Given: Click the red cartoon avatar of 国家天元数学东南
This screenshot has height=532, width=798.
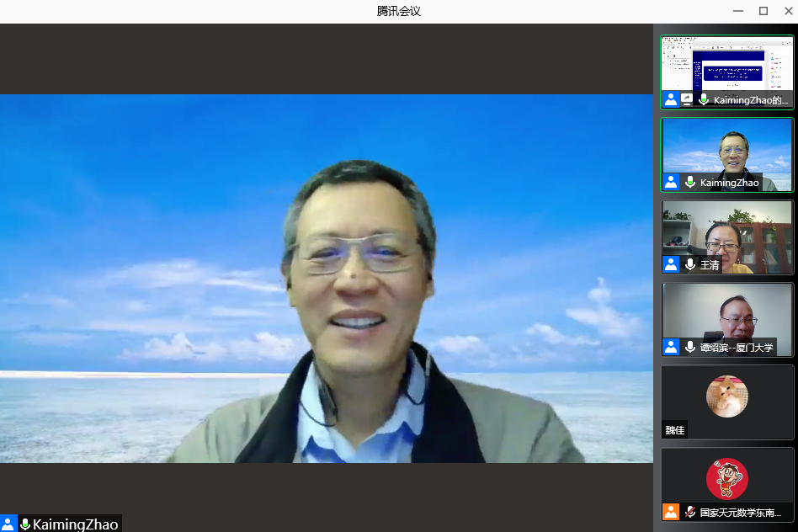Looking at the screenshot, I should [727, 478].
